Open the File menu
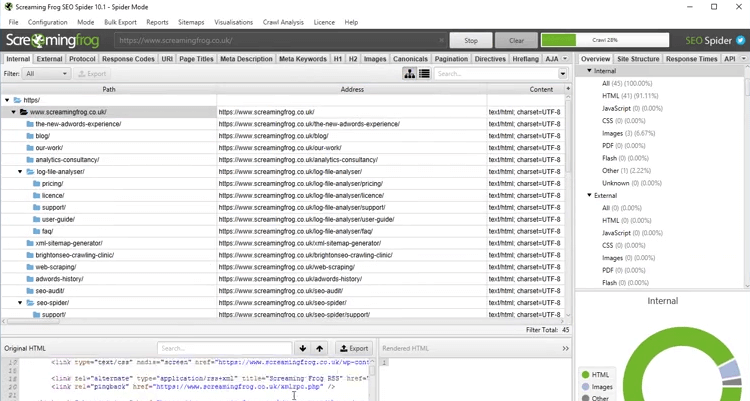 pos(13,22)
